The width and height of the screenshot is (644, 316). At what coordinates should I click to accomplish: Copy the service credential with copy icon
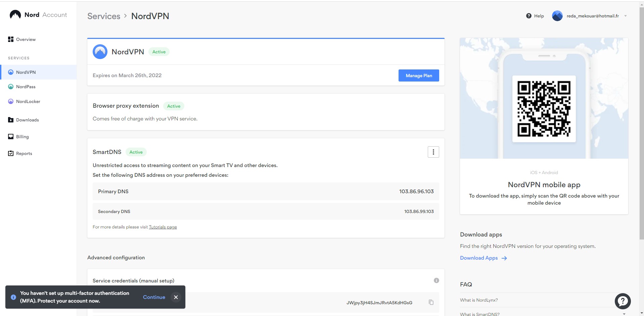(431, 302)
